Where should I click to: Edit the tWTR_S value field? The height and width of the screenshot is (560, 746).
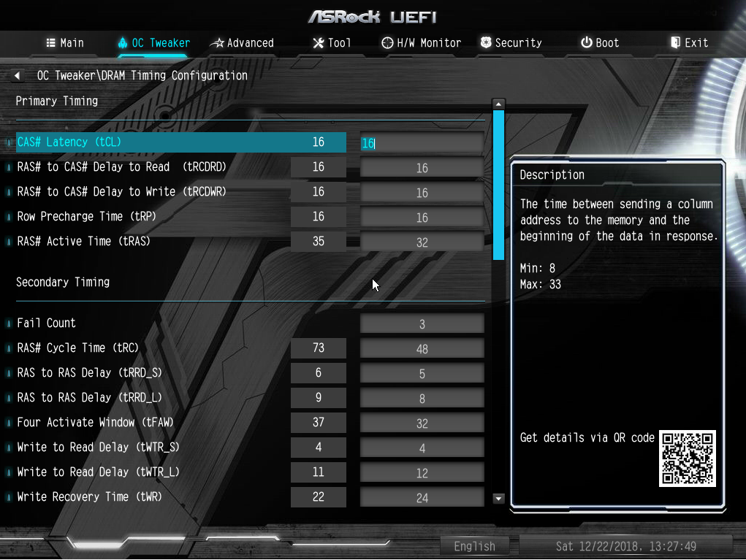tap(422, 448)
